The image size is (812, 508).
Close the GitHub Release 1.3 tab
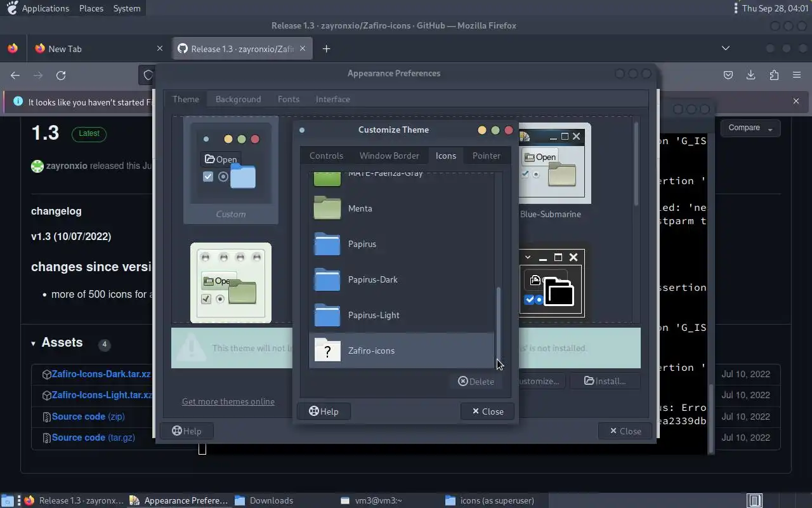tap(303, 48)
